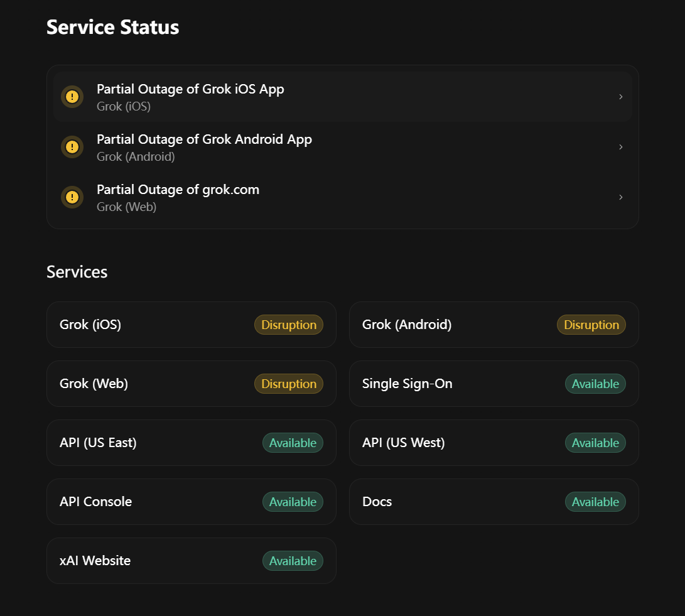Click the Disruption badge on Grok (iOS)
This screenshot has width=685, height=616.
[289, 325]
